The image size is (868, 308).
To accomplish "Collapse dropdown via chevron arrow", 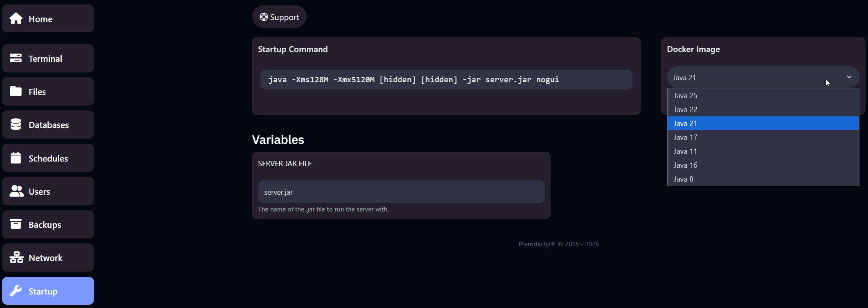I will [849, 77].
